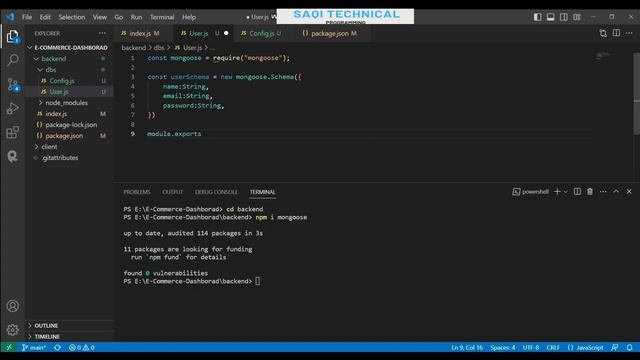Open the Terminal menu
This screenshot has height=360, width=640.
[162, 17]
